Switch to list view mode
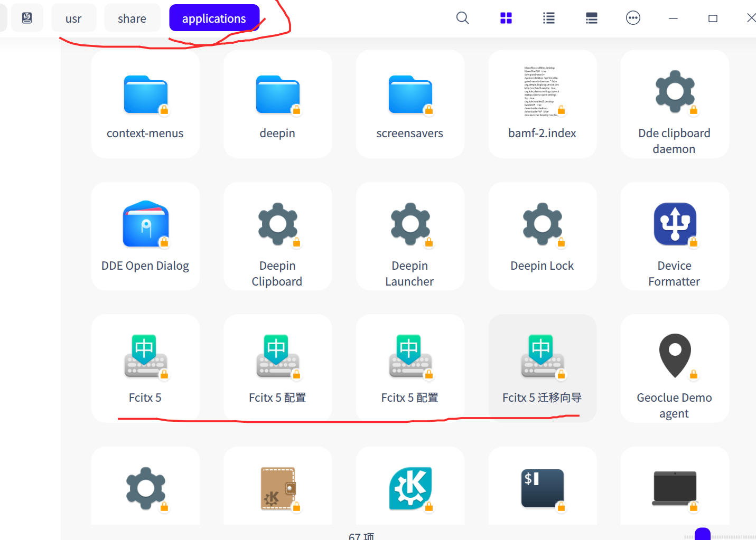The image size is (756, 540). 548,17
